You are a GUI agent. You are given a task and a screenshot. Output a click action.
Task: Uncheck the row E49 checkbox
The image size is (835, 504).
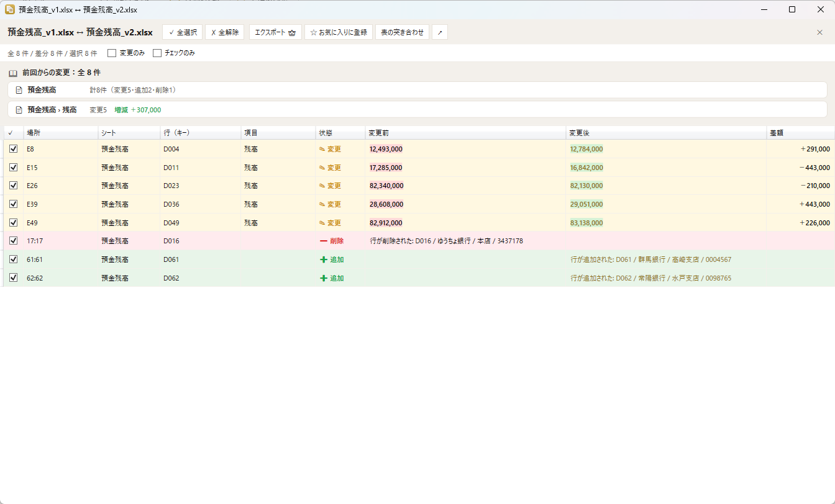[13, 223]
